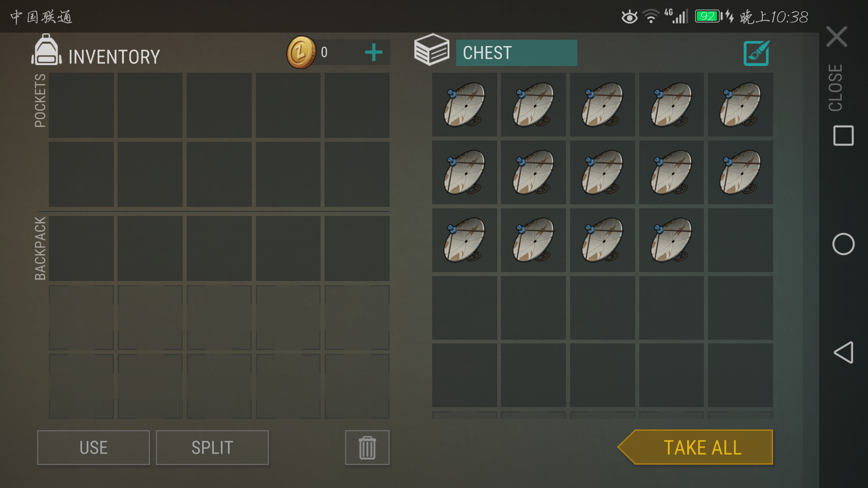Open Android recent apps square button
The width and height of the screenshot is (868, 488).
click(x=843, y=136)
